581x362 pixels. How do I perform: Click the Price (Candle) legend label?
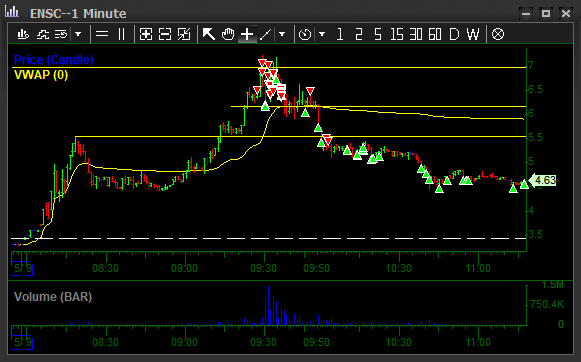pos(54,60)
